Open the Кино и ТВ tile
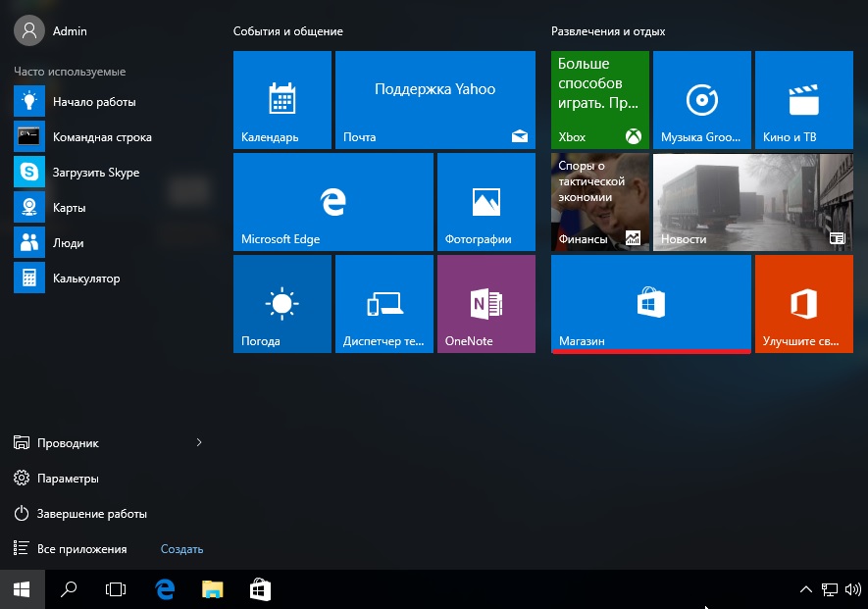Image resolution: width=868 pixels, height=609 pixels. click(804, 100)
